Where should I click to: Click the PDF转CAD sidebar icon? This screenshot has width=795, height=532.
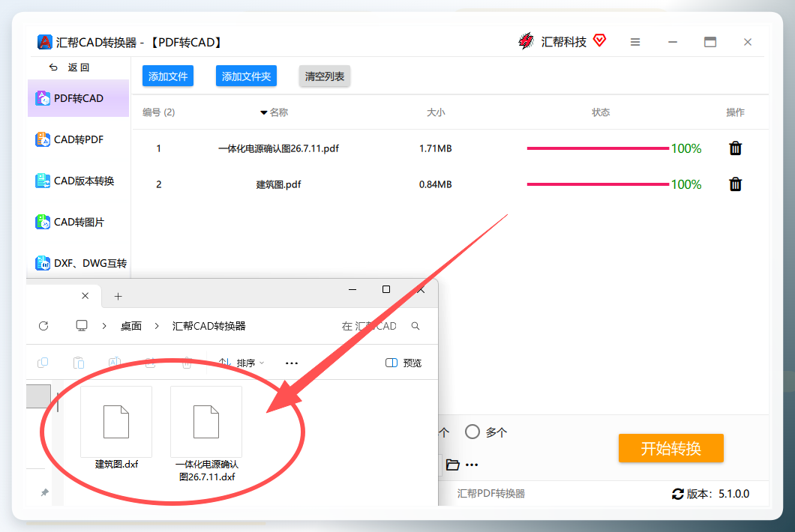(43, 98)
